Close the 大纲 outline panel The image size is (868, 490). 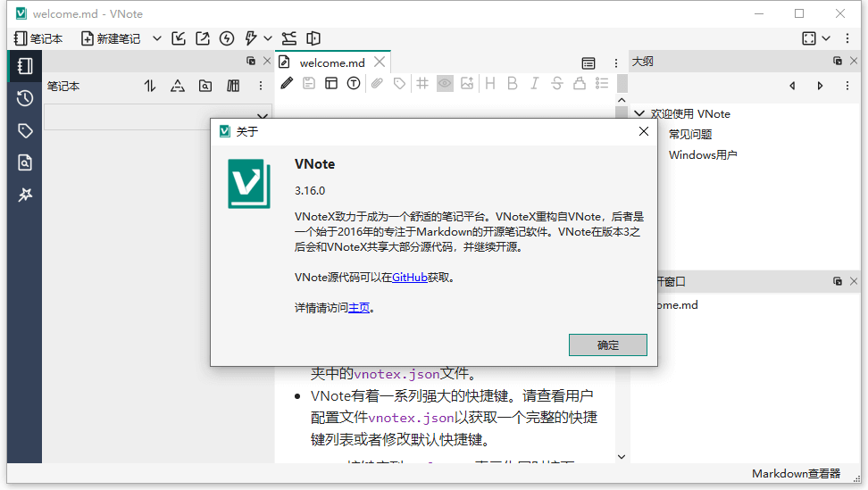coord(854,61)
